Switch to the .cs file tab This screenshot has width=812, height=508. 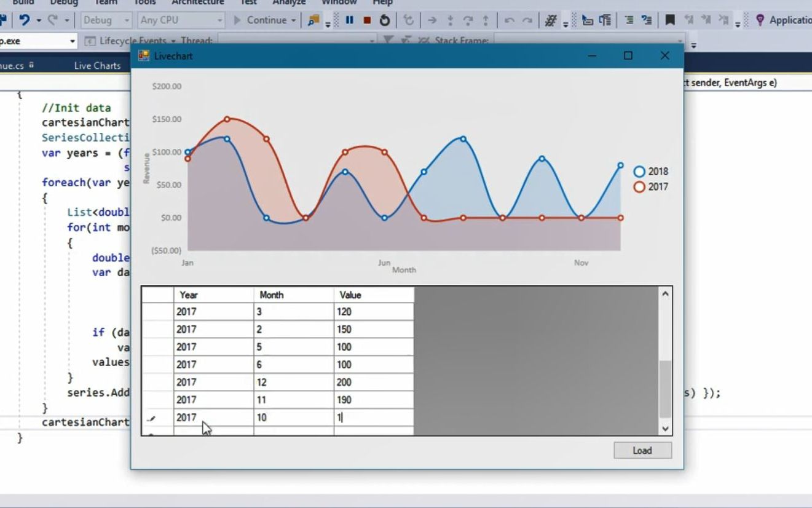click(12, 65)
